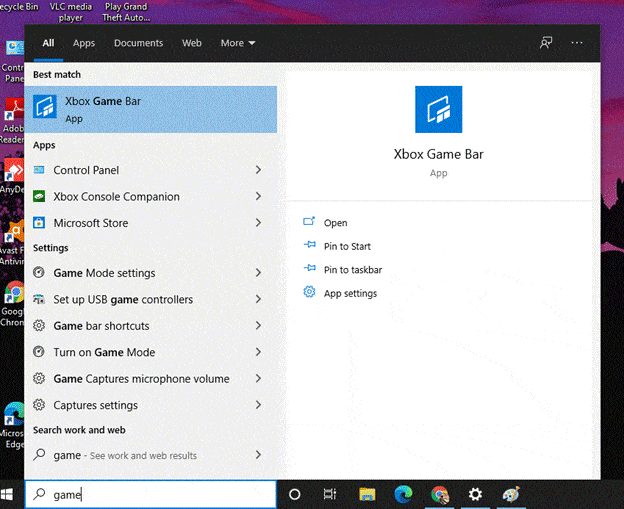
Task: Expand Set up USB game controllers arrow
Action: tap(258, 299)
